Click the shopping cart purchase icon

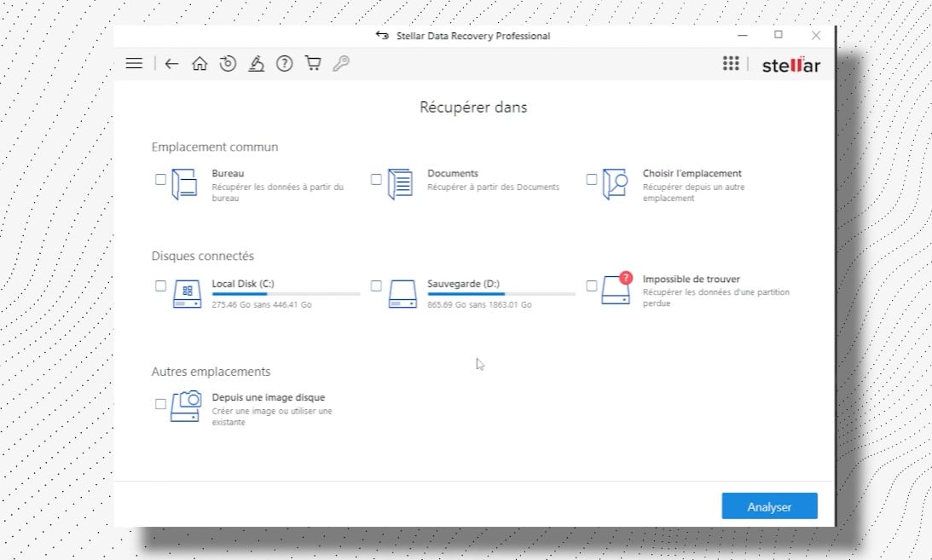[313, 63]
